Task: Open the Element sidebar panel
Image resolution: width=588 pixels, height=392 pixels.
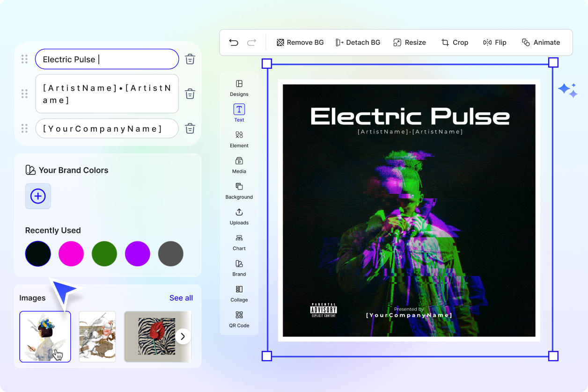Action: (x=239, y=139)
